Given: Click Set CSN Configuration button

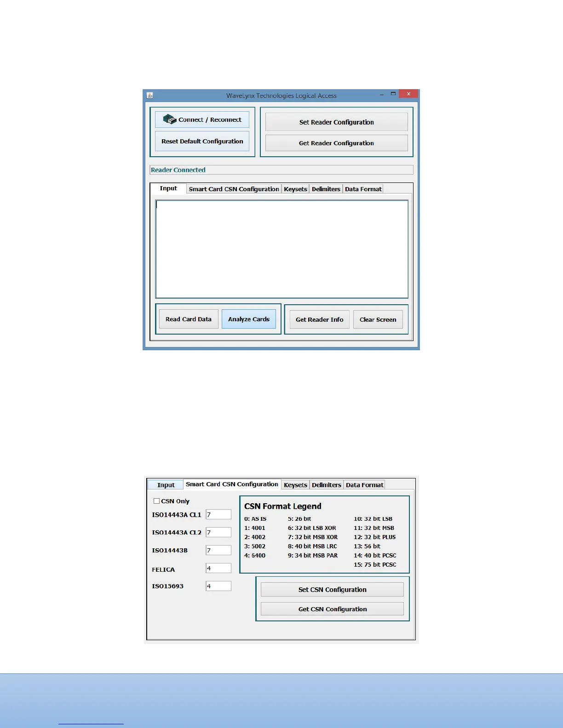Looking at the screenshot, I should tap(332, 590).
